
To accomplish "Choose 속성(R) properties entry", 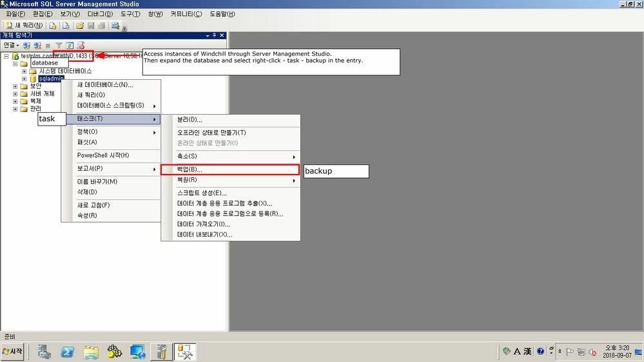I will tap(111, 216).
